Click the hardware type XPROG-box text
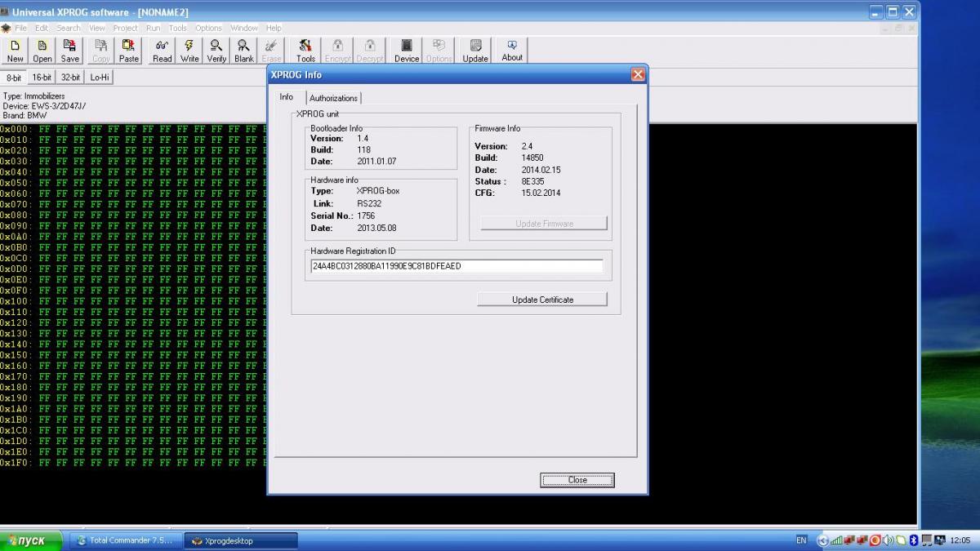The height and width of the screenshot is (551, 980). [x=378, y=190]
